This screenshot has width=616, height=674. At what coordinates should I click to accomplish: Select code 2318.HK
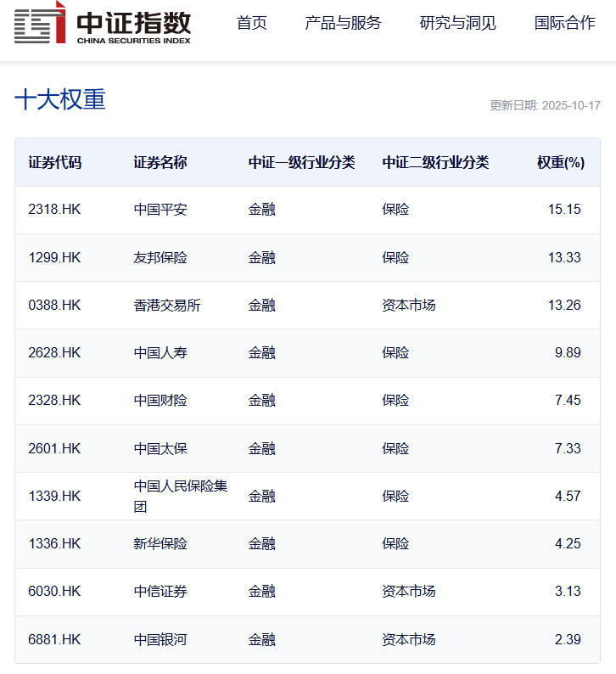tap(54, 210)
